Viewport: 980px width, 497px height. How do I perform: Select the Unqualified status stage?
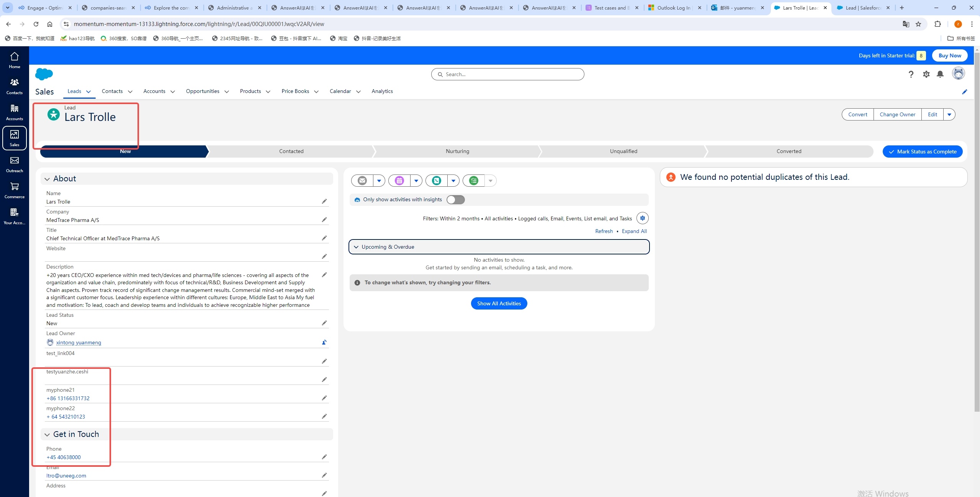coord(624,151)
